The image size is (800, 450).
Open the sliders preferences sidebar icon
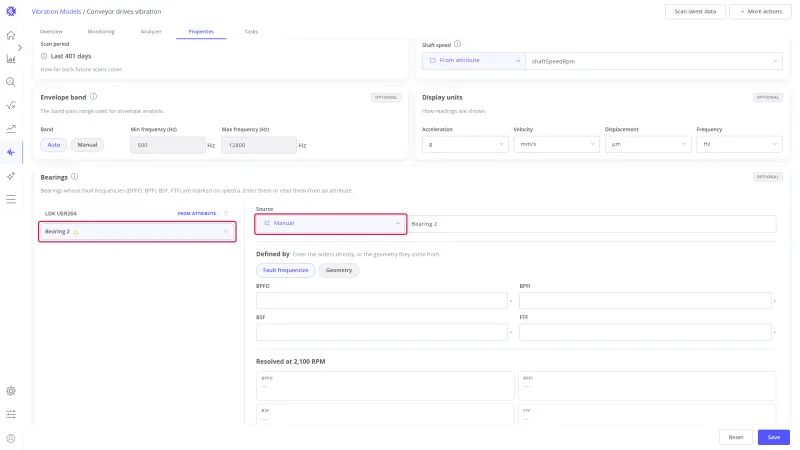pos(11,414)
